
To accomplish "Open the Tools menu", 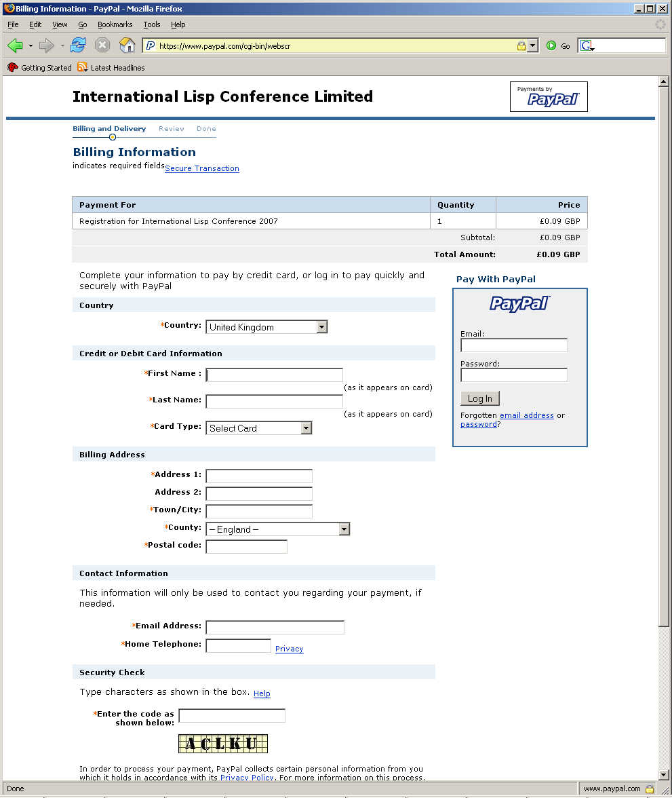I will 152,24.
